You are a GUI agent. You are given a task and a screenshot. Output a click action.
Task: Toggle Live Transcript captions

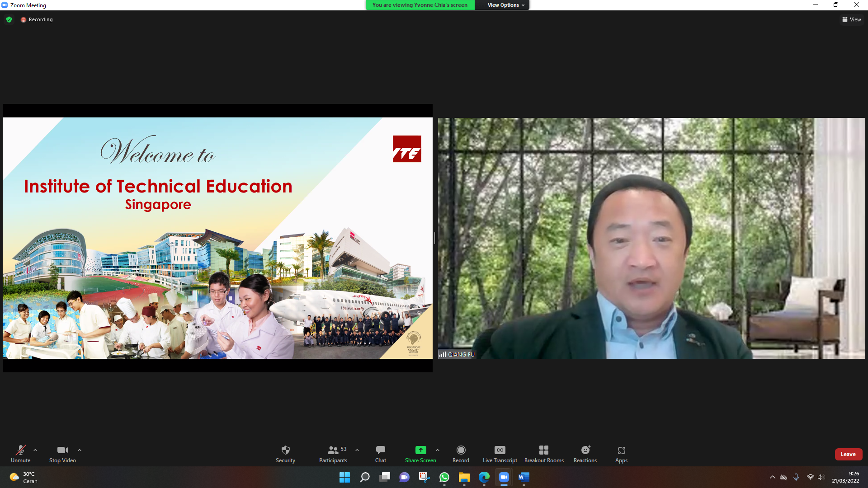pyautogui.click(x=500, y=450)
